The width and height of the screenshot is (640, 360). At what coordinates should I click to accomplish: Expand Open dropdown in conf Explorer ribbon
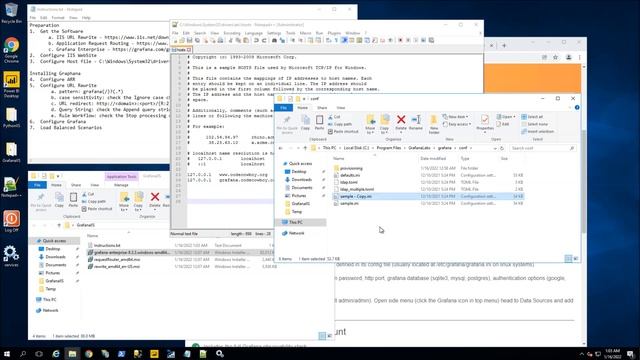[x=506, y=117]
